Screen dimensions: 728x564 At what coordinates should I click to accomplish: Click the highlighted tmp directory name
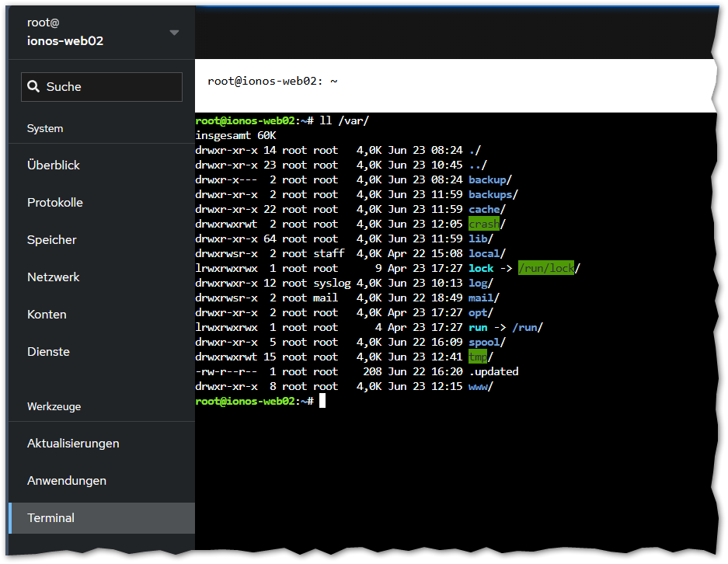[478, 357]
